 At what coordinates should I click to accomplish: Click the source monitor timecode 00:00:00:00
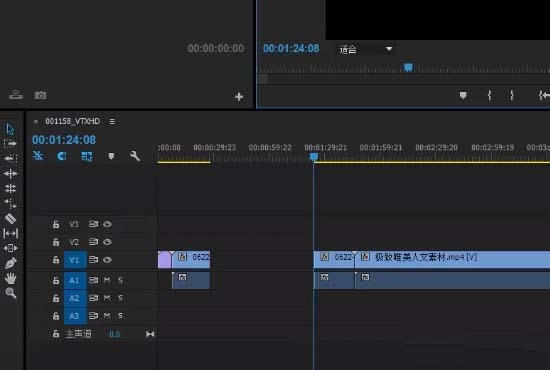pos(216,48)
